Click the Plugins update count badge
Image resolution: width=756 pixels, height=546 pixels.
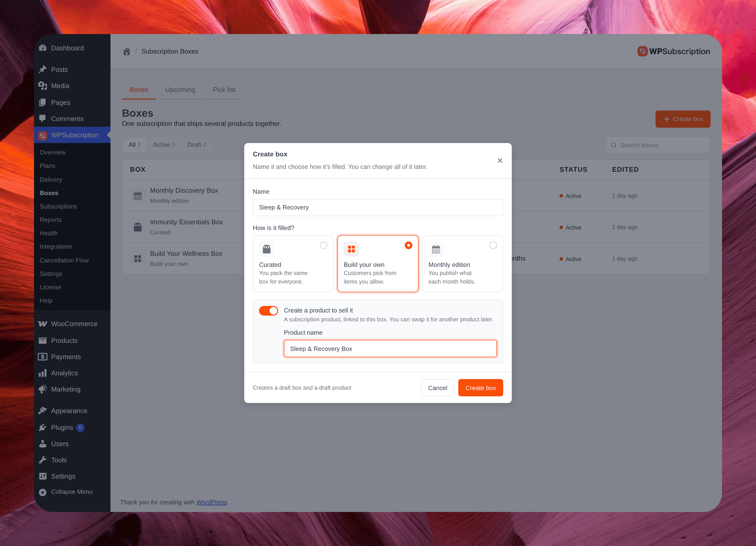point(80,427)
